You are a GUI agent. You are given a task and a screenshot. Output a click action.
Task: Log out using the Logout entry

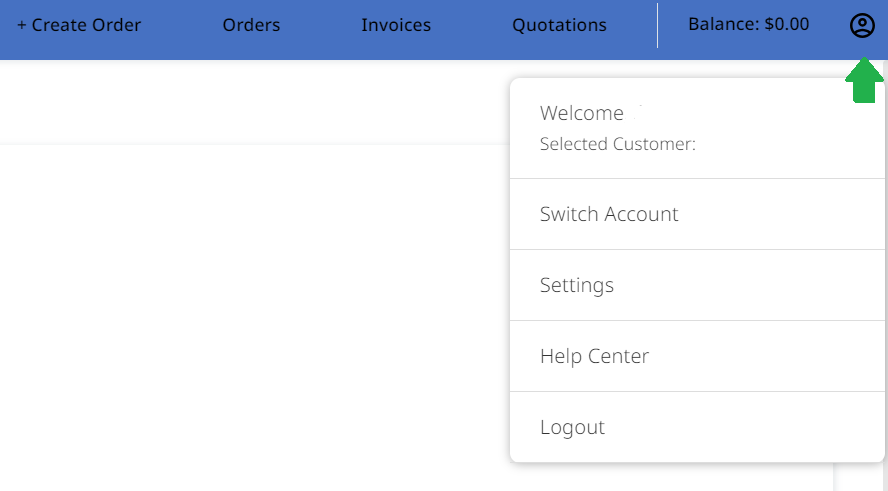point(572,427)
